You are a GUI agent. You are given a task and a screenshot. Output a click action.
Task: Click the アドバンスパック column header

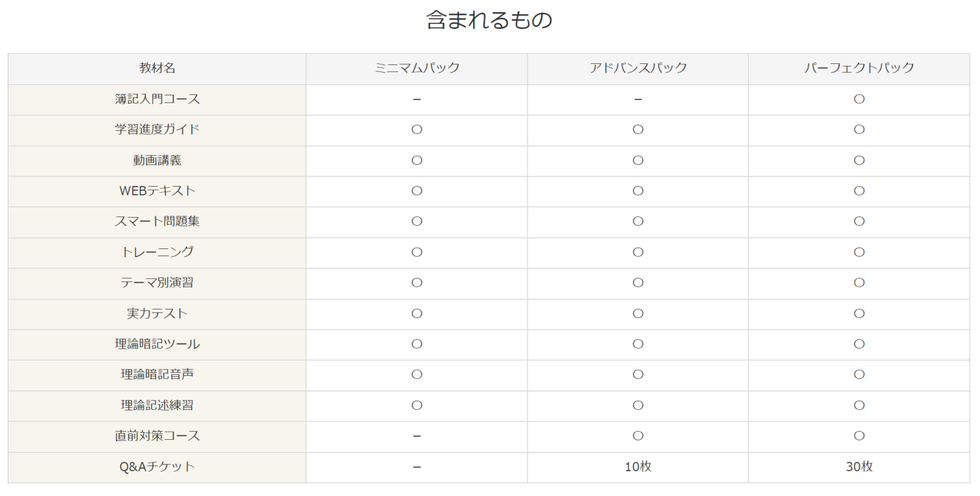click(637, 68)
